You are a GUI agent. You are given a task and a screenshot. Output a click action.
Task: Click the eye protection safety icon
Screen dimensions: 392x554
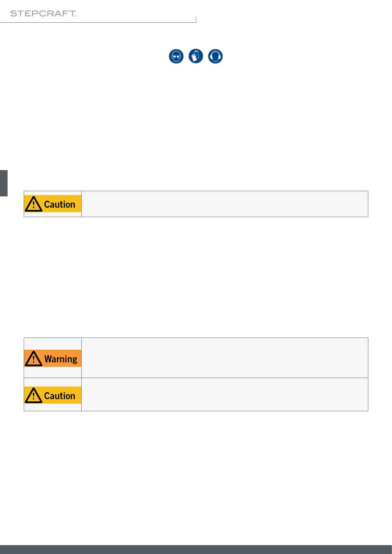coord(176,56)
